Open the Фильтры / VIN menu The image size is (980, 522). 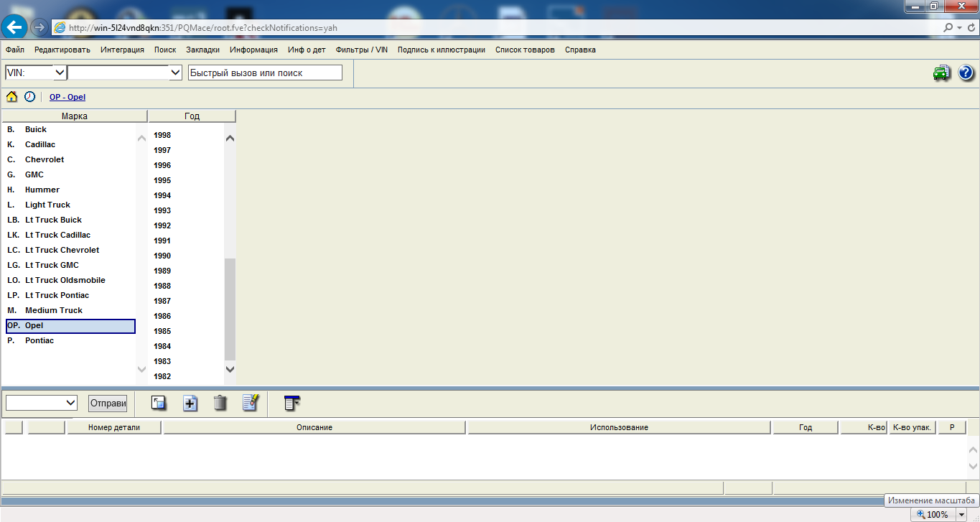coord(362,50)
